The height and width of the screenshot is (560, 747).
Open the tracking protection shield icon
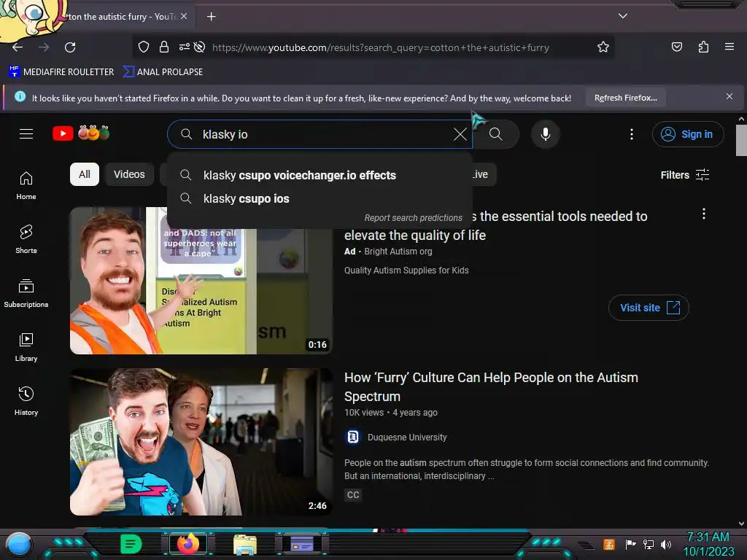pyautogui.click(x=144, y=47)
